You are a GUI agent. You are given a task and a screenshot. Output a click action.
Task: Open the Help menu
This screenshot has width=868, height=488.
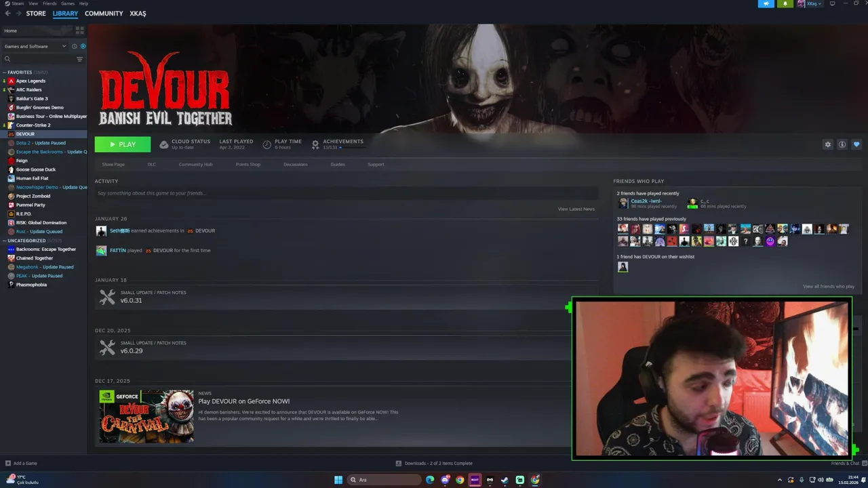pyautogui.click(x=83, y=3)
